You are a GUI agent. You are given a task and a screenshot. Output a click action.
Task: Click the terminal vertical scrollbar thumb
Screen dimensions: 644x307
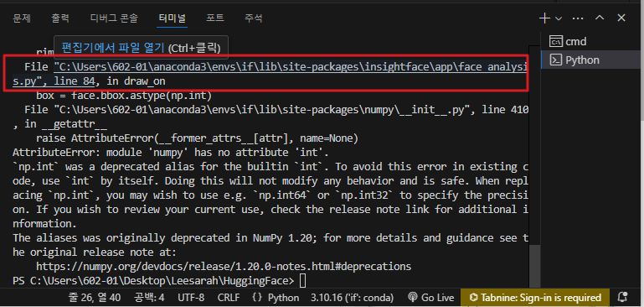pyautogui.click(x=534, y=266)
